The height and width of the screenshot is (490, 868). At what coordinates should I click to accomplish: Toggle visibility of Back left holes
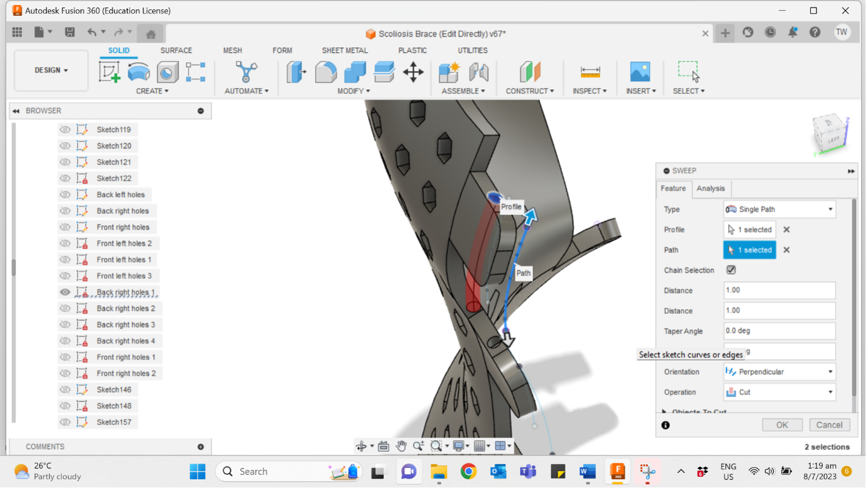coord(65,195)
